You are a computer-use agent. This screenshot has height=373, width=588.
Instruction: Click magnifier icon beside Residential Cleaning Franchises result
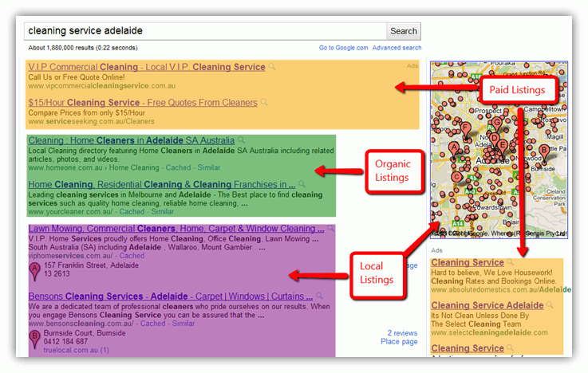(302, 184)
